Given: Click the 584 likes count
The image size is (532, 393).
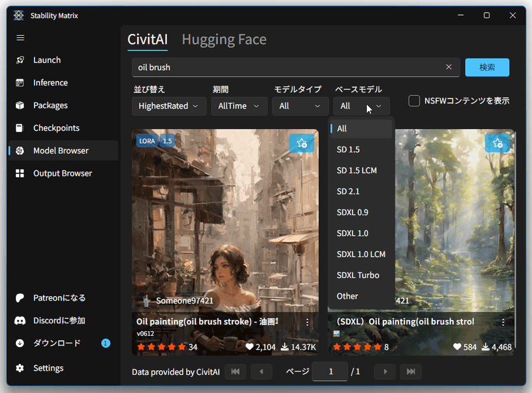Looking at the screenshot, I should pos(465,347).
